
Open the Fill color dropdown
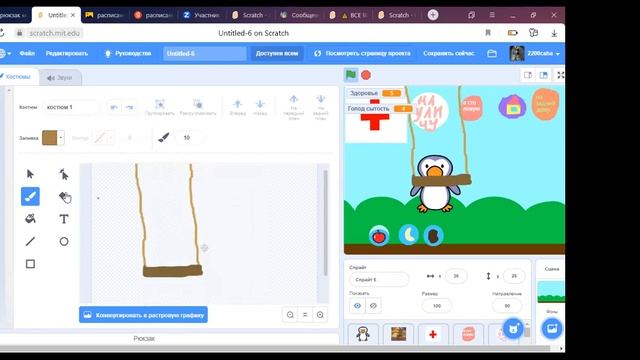coord(53,138)
